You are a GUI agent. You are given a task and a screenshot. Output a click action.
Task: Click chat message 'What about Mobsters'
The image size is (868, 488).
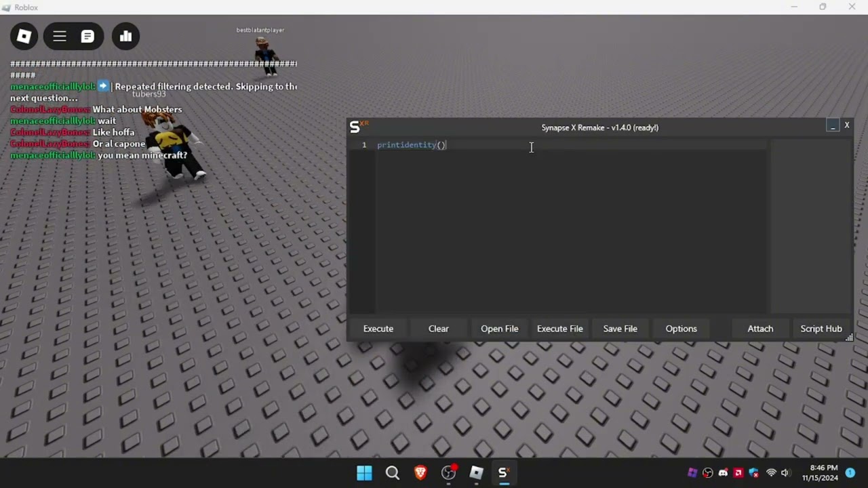click(137, 109)
